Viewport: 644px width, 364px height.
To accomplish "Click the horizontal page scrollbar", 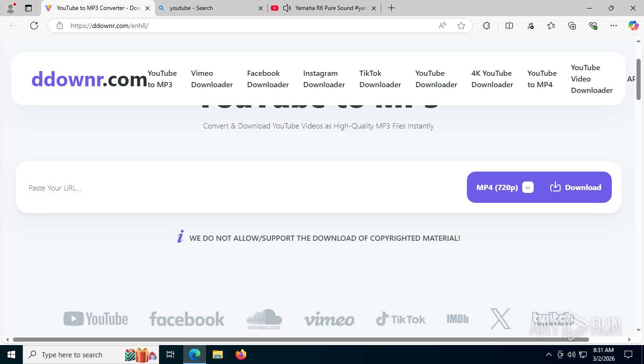I will click(301, 339).
